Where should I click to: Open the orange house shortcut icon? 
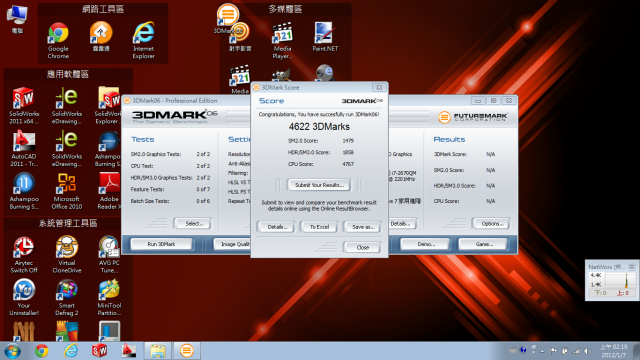[101, 36]
